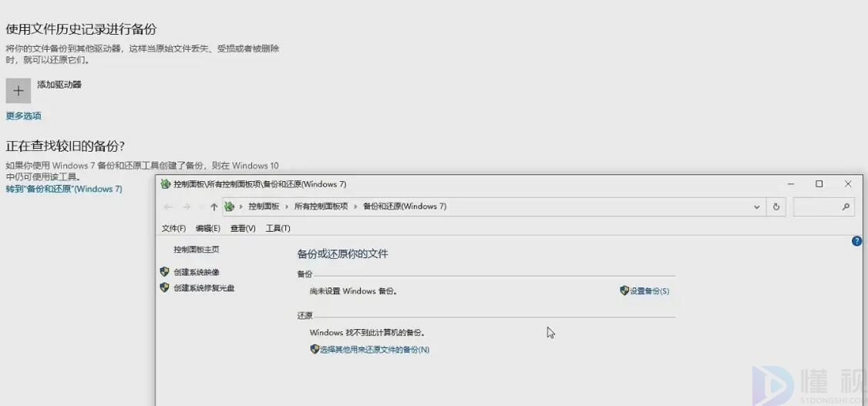
Task: Select 控制面板 breadcrumb in address bar
Action: (264, 206)
